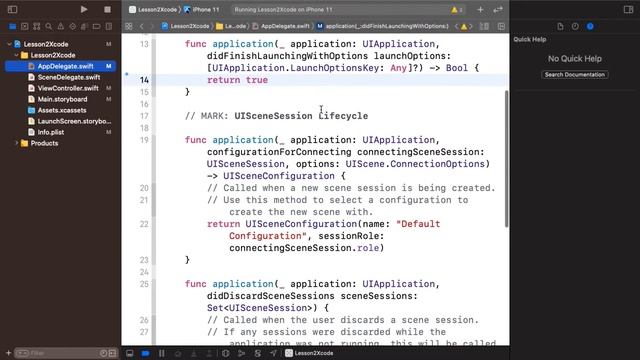Toggle the debug area visibility
Image resolution: width=640 pixels, height=360 pixels.
click(129, 353)
